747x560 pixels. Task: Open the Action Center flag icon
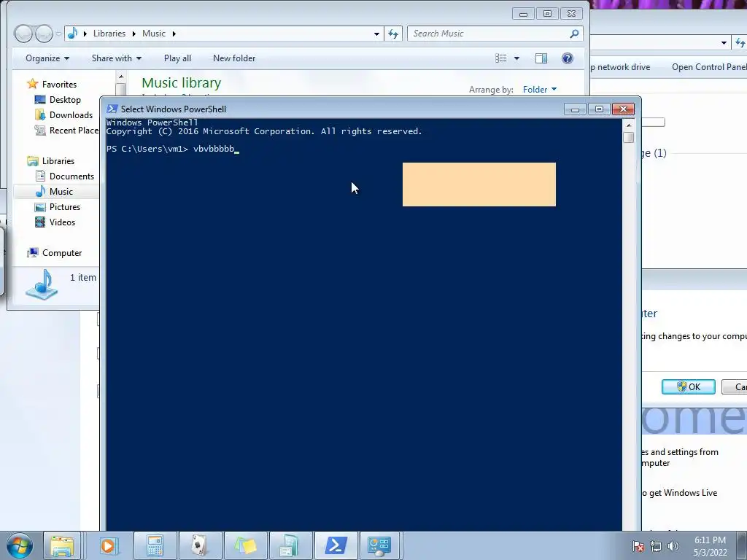coord(638,546)
